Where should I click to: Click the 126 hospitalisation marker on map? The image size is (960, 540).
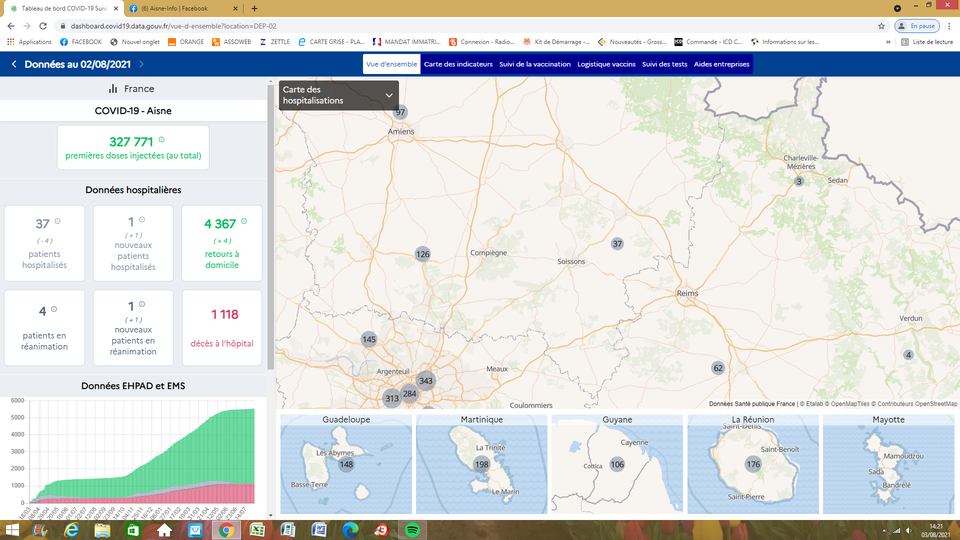tap(422, 254)
